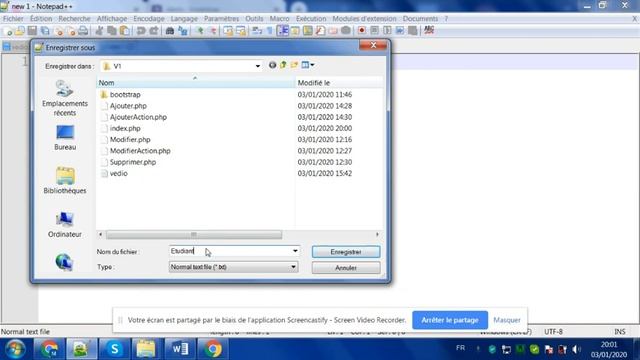Open the Édition menu
Viewport: 640px width, 360px height.
pos(41,19)
